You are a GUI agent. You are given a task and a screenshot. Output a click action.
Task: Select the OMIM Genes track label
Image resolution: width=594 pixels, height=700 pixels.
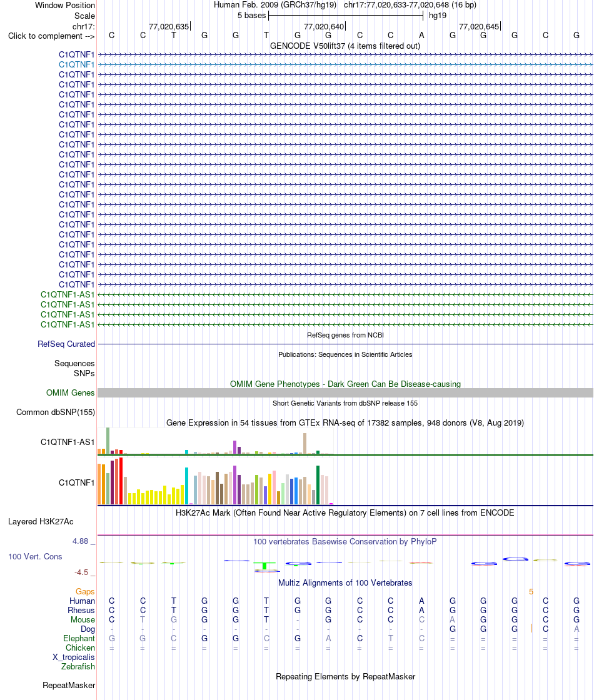click(x=70, y=393)
